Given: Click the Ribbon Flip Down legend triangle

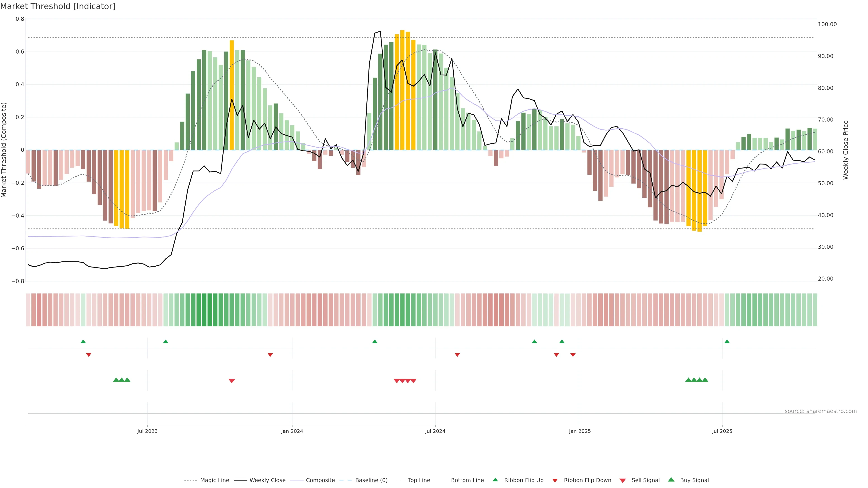Looking at the screenshot, I should coord(555,481).
